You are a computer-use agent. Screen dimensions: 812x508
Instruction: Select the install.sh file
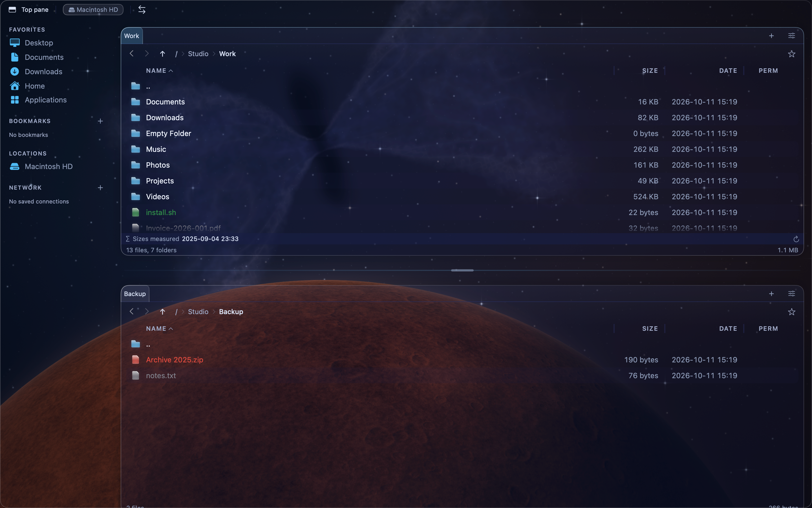tap(462, 212)
